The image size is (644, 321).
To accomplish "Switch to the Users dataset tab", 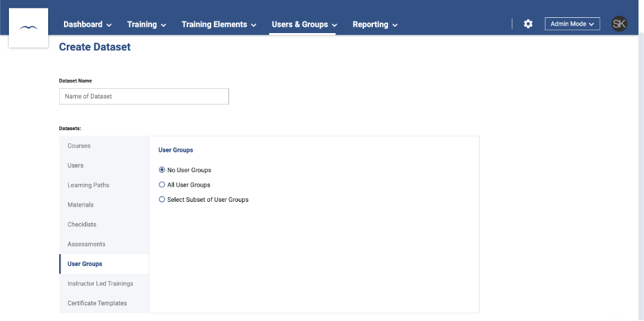I will (x=104, y=165).
